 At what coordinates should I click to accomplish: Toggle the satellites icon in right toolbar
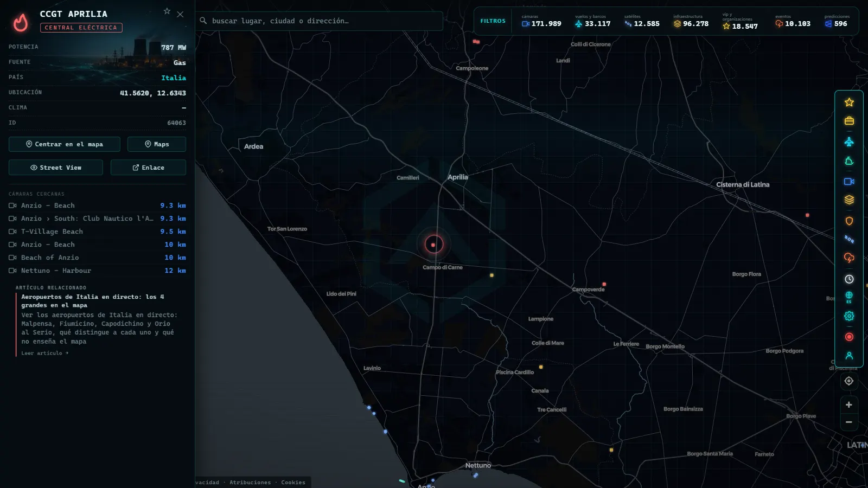tap(849, 239)
